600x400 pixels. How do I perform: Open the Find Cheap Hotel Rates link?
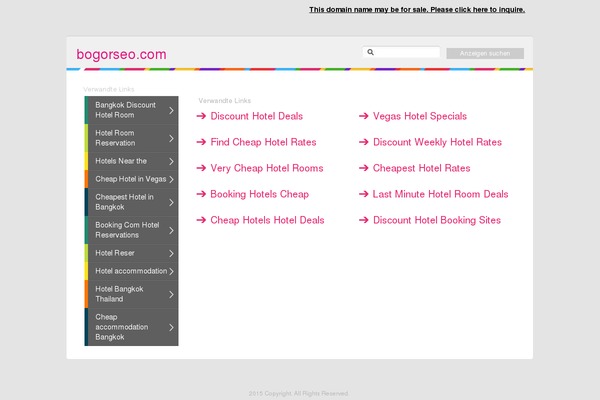coord(263,142)
